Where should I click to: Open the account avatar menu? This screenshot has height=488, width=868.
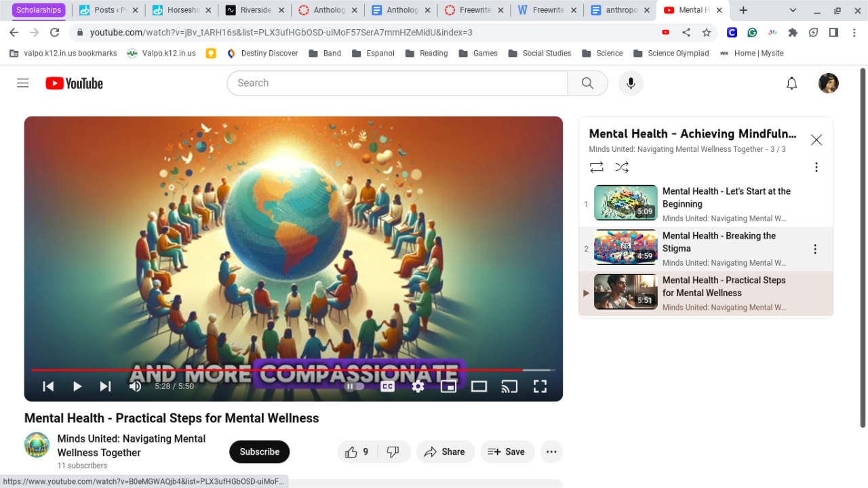tap(829, 83)
